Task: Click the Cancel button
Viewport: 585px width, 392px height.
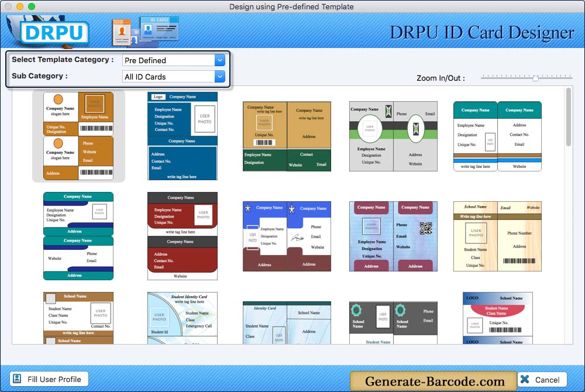Action: (x=542, y=380)
